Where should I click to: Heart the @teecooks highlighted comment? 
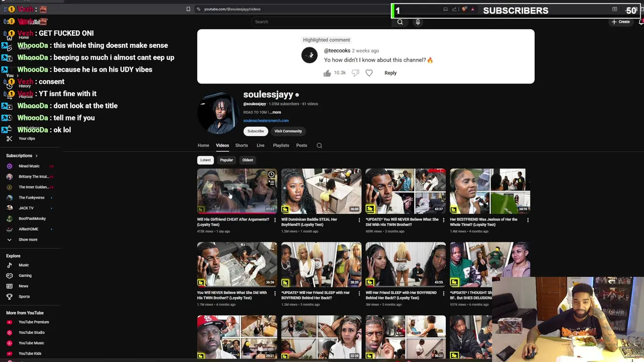[369, 73]
